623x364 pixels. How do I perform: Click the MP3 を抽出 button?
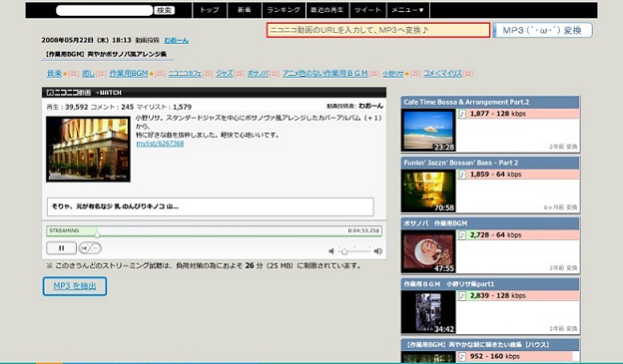[75, 286]
